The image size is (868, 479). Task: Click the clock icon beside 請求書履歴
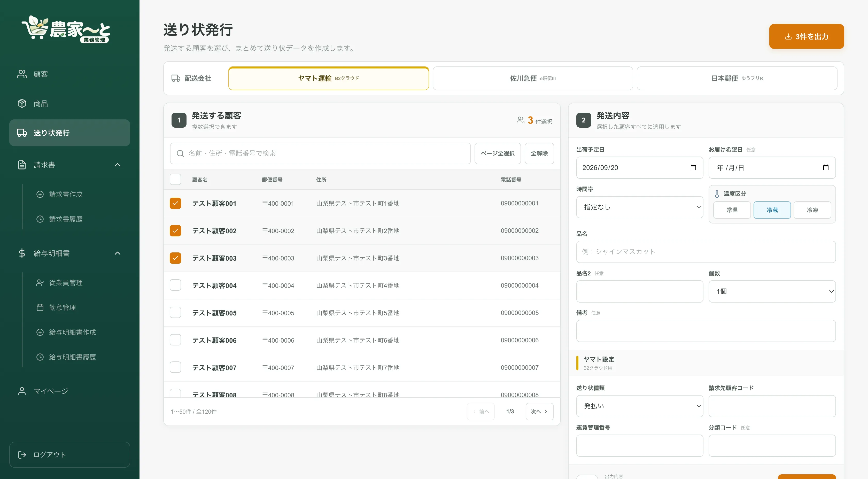tap(40, 219)
